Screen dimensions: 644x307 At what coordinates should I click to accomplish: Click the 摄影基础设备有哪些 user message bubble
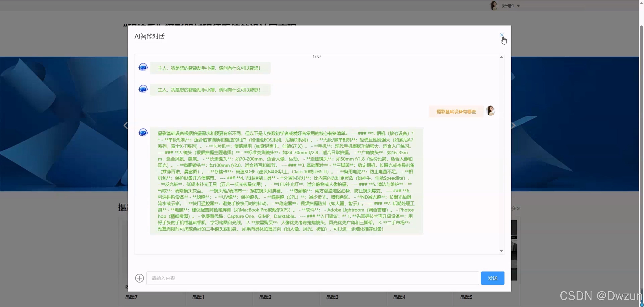coord(456,112)
